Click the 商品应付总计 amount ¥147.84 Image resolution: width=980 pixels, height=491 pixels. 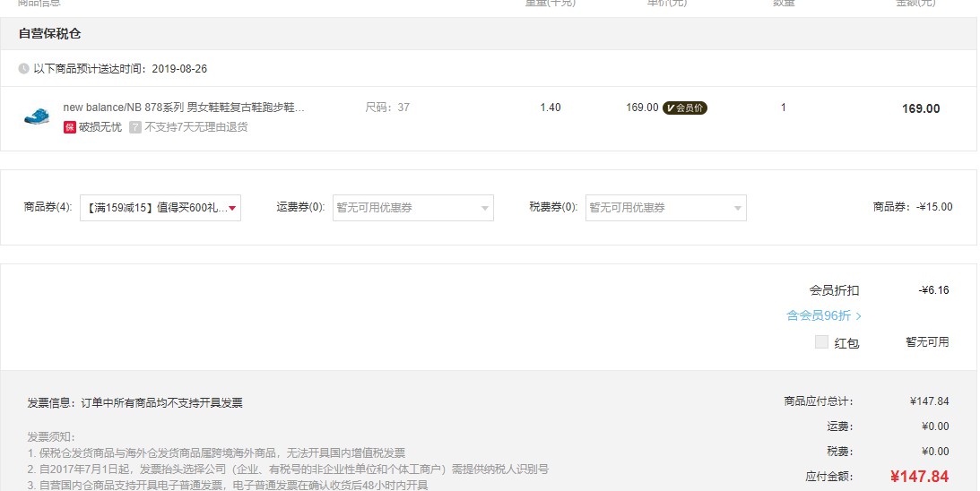930,401
